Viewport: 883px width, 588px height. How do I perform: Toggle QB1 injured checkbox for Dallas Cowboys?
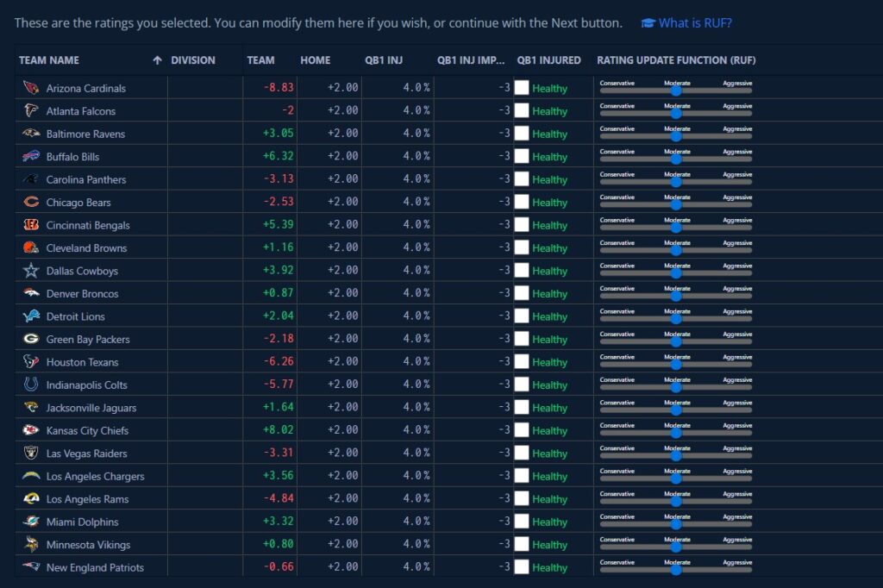point(522,270)
